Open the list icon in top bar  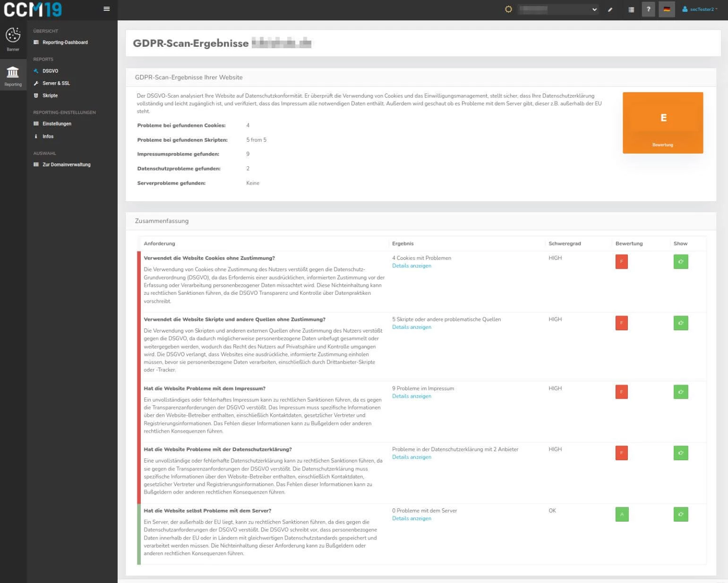point(631,9)
